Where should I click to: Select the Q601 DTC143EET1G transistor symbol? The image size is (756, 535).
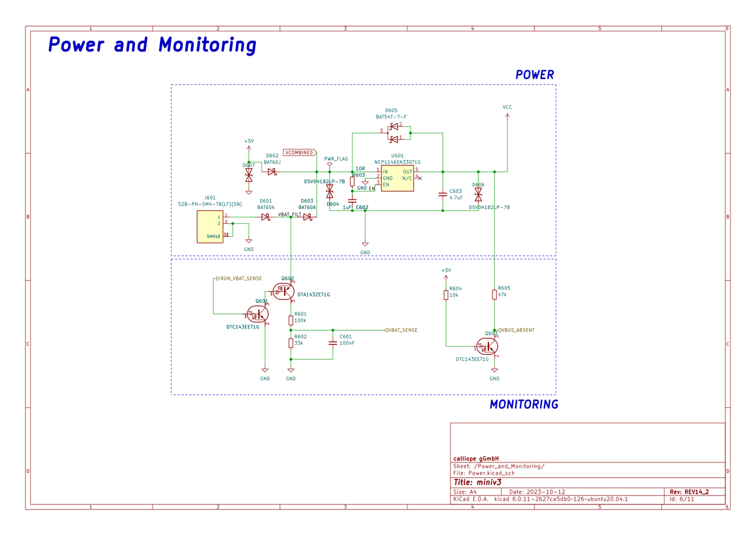point(259,315)
